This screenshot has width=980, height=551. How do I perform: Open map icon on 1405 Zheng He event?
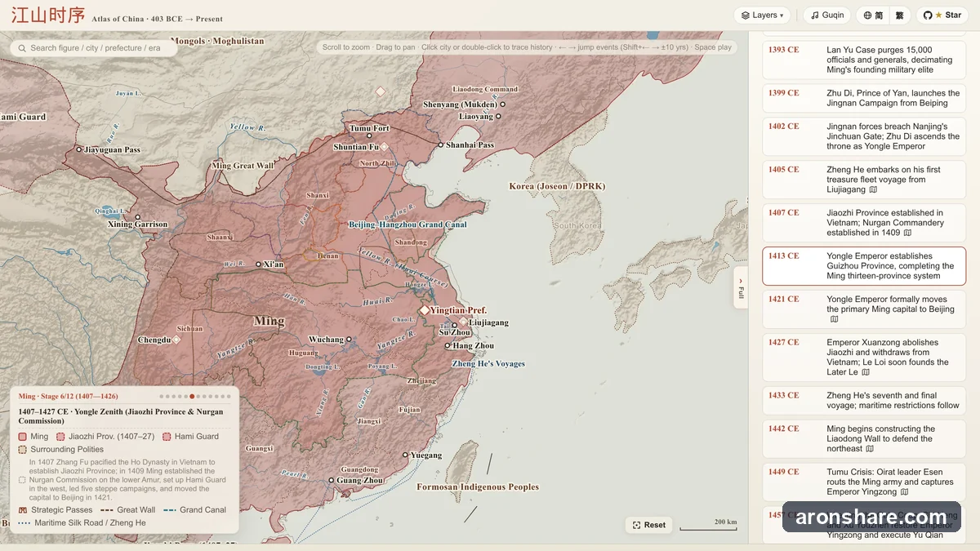tap(873, 190)
